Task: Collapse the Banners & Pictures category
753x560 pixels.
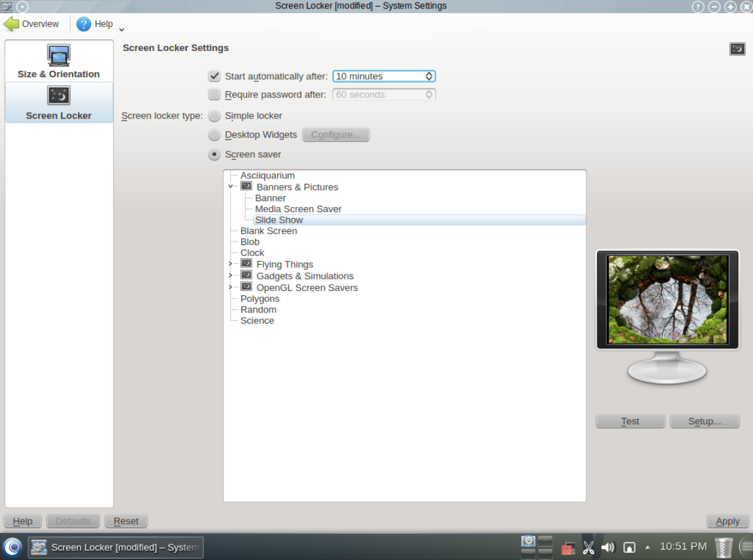Action: [x=231, y=187]
